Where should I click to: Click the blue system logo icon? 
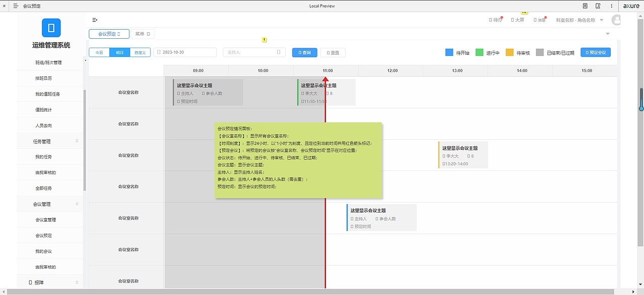(51, 28)
